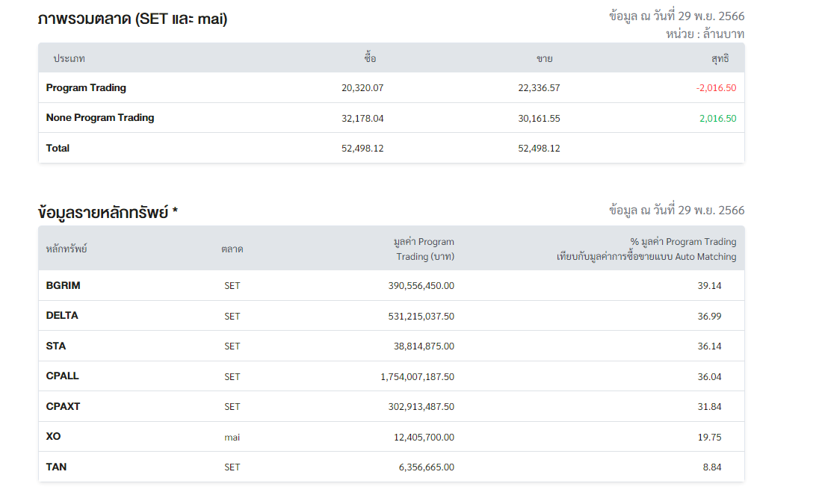Click the มูลค่า Program Trading (บาท) header
The width and height of the screenshot is (819, 504).
pyautogui.click(x=424, y=249)
